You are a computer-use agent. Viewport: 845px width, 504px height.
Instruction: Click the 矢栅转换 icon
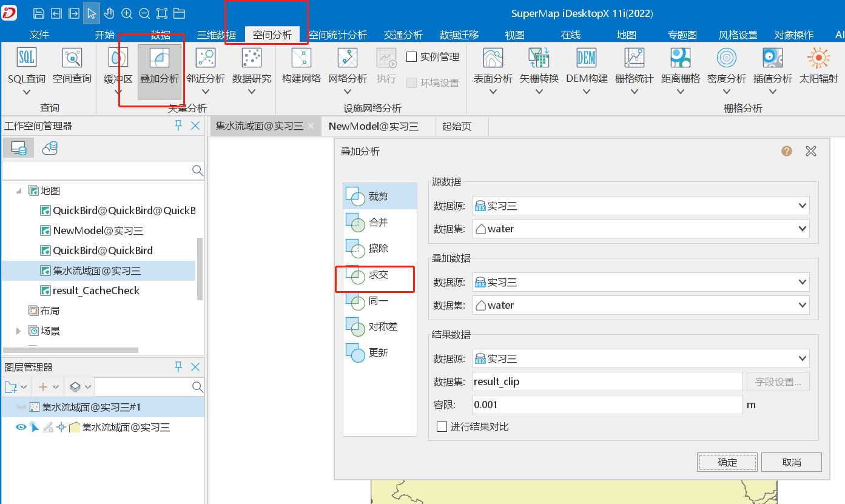point(539,58)
